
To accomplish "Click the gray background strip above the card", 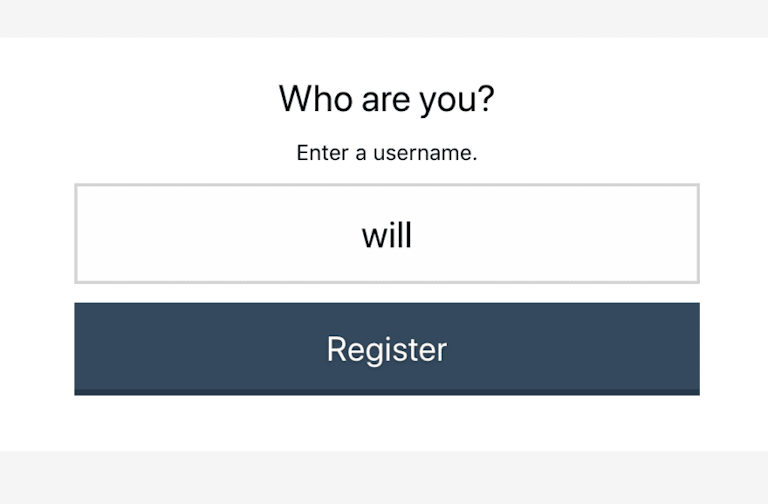I will click(384, 18).
